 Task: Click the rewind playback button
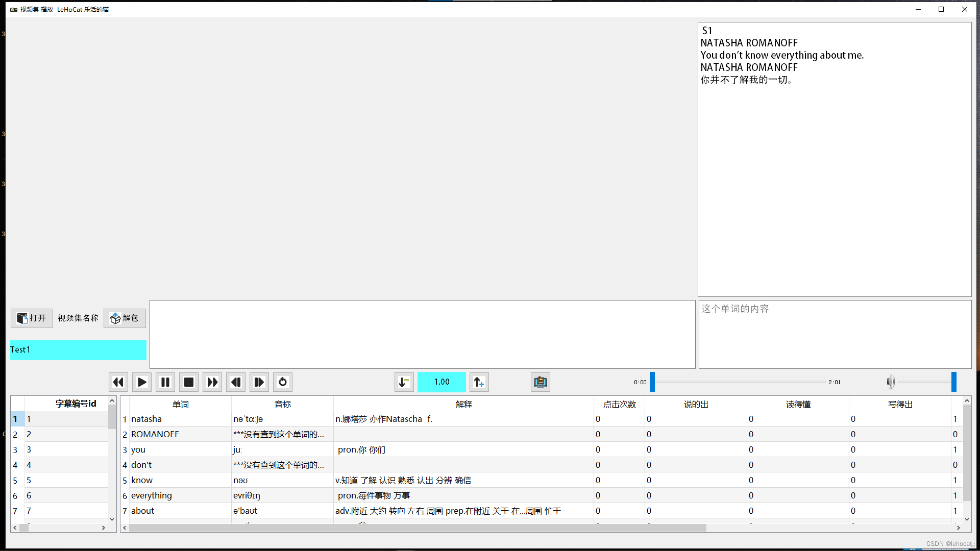coord(118,382)
